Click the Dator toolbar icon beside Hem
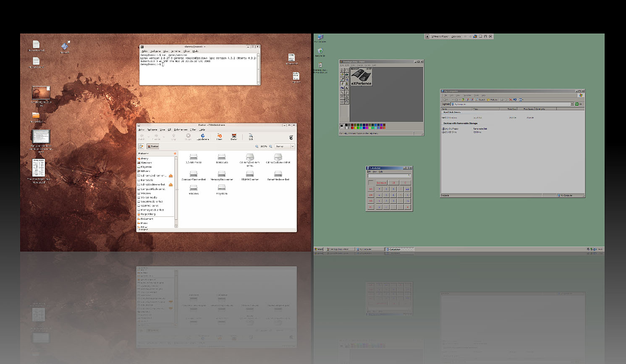Image resolution: width=626 pixels, height=364 pixels. 234,137
